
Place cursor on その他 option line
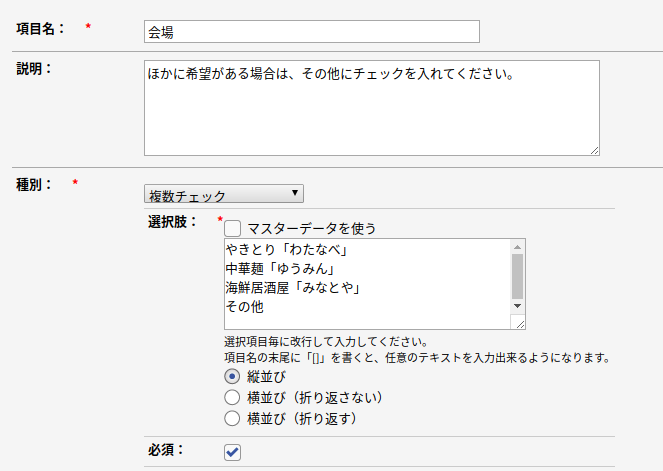244,307
